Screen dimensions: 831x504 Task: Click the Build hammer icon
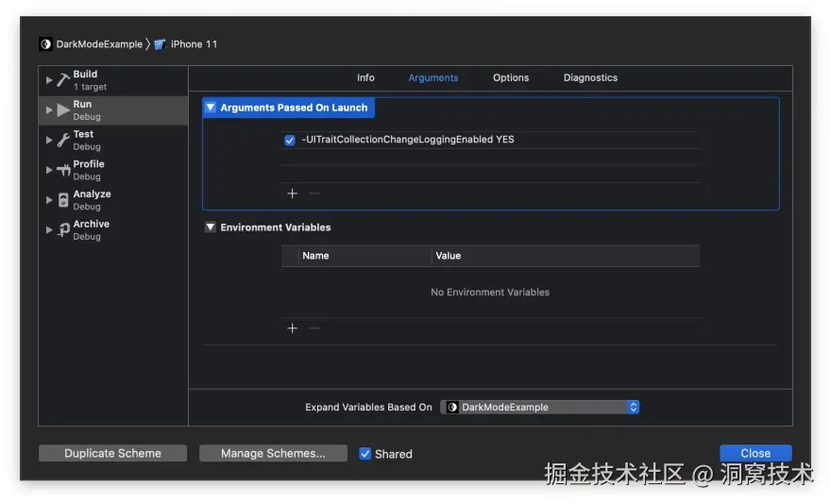coord(63,80)
